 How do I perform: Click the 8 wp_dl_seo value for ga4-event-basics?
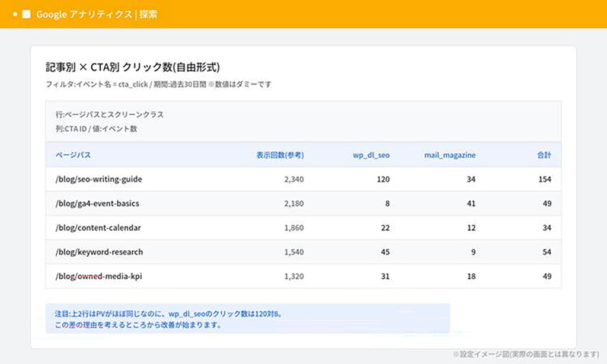click(387, 204)
